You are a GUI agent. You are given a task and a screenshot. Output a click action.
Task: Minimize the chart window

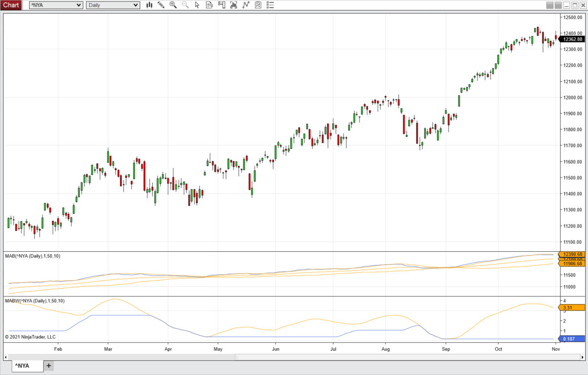[567, 5]
